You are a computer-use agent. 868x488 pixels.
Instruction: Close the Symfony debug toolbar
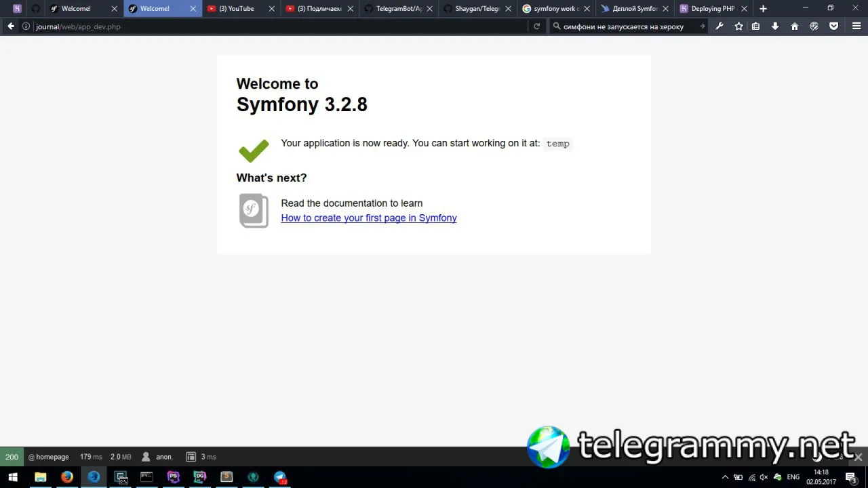pyautogui.click(x=859, y=457)
